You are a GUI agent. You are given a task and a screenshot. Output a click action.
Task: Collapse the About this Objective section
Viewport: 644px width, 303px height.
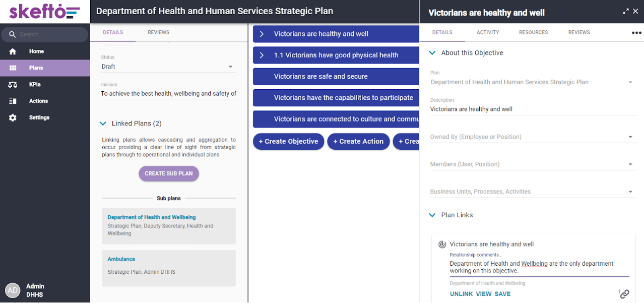[432, 53]
